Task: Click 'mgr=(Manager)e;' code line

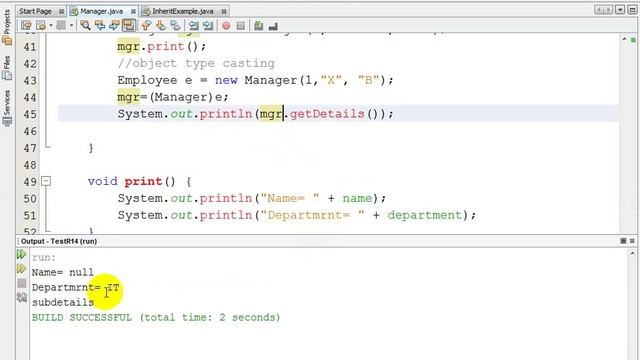Action: pos(173,97)
